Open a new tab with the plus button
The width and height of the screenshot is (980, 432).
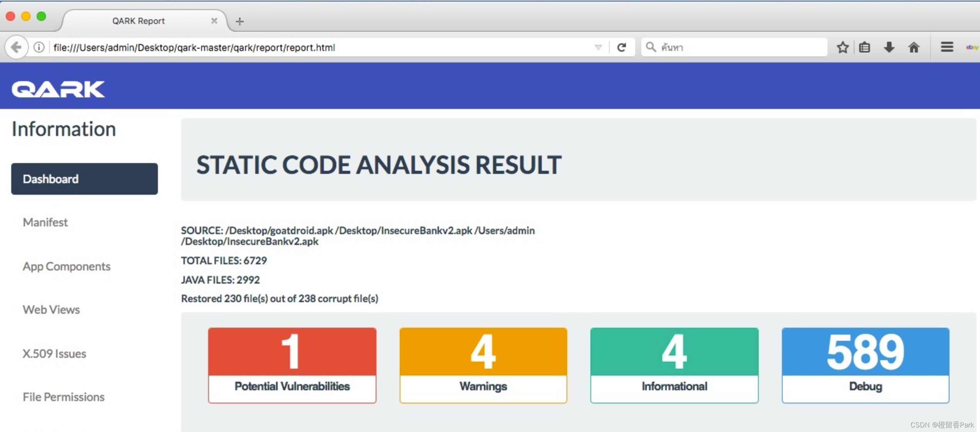tap(239, 21)
